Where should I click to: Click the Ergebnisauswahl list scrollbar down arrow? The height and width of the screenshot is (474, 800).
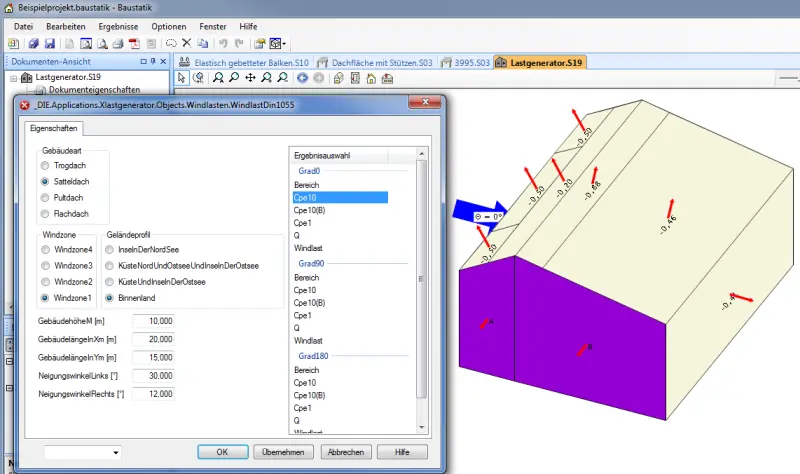click(421, 428)
